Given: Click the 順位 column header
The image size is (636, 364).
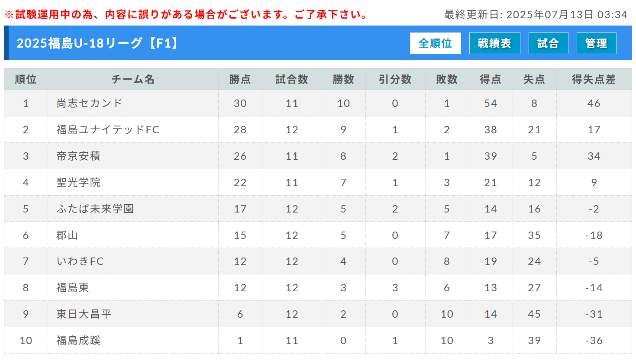Looking at the screenshot, I should (x=26, y=79).
